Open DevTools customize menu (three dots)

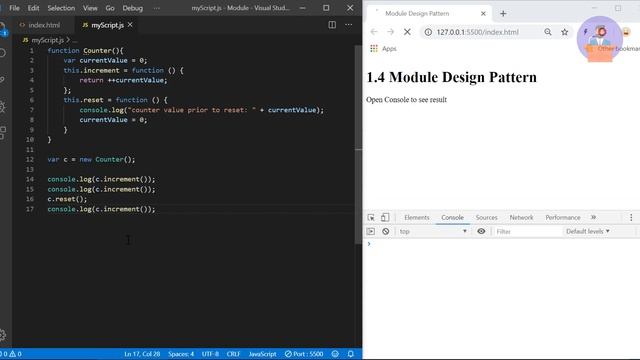(631, 218)
